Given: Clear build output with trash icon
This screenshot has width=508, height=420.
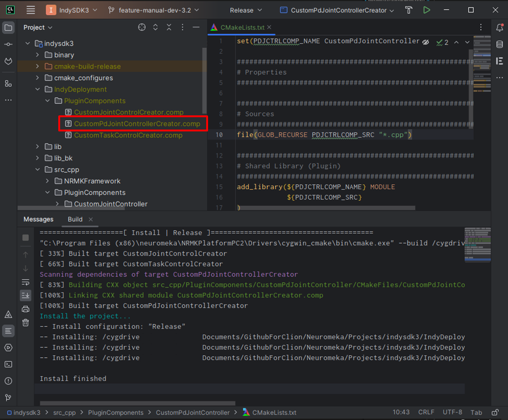Looking at the screenshot, I should coord(25,323).
